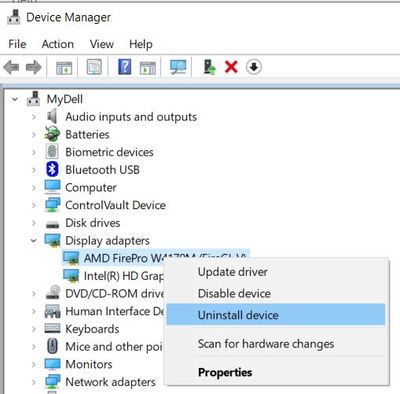
Task: Click the Device Manager title bar icon
Action: pyautogui.click(x=14, y=17)
